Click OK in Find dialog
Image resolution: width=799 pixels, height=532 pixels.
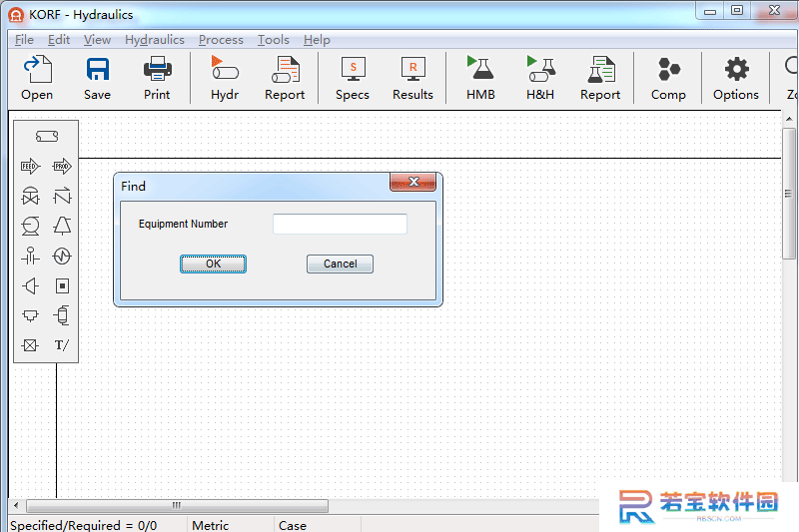point(213,264)
